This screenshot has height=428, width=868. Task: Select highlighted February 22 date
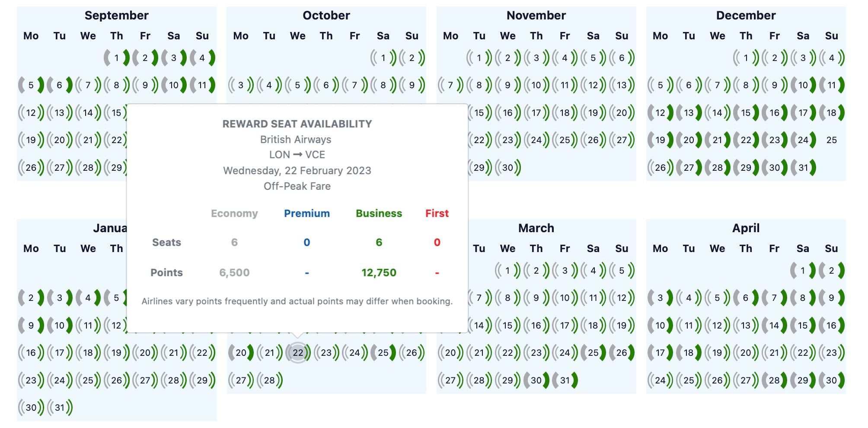pyautogui.click(x=298, y=352)
